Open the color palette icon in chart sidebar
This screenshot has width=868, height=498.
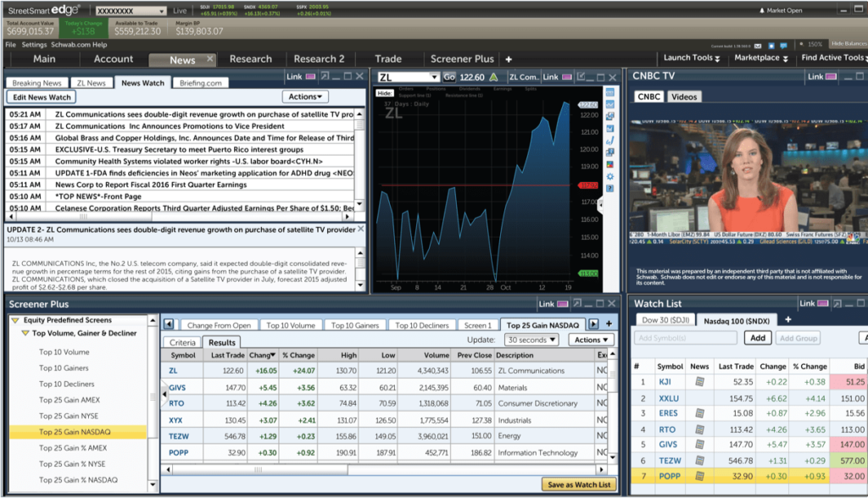(x=609, y=165)
